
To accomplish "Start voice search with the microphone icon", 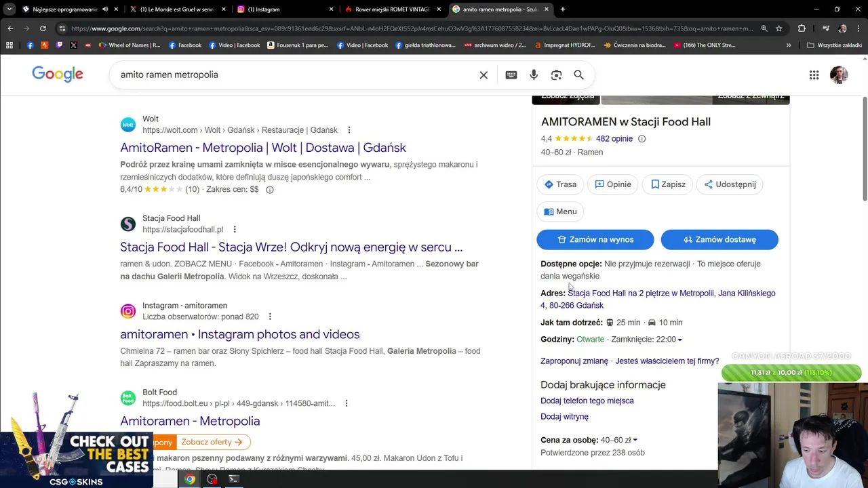I will click(x=534, y=75).
